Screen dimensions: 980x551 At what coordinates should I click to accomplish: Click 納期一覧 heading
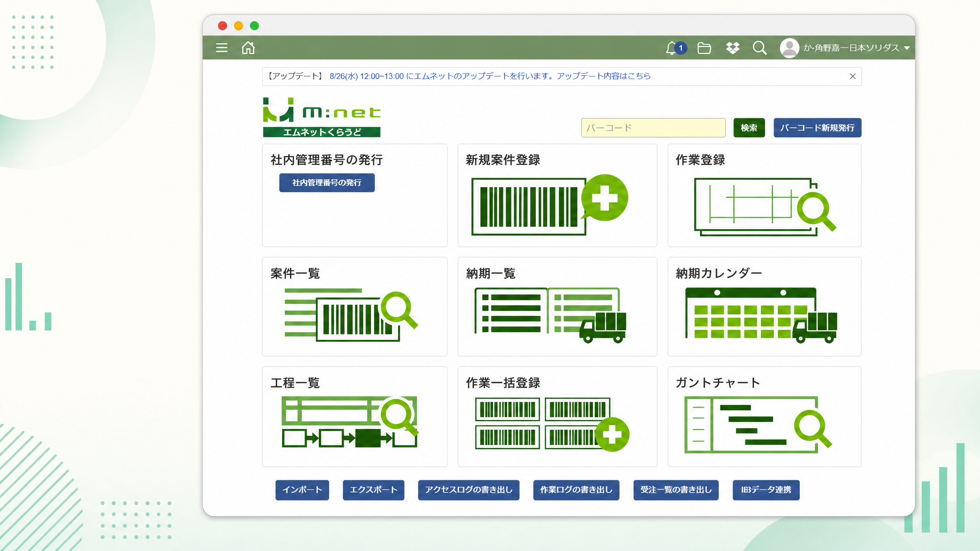(x=490, y=274)
